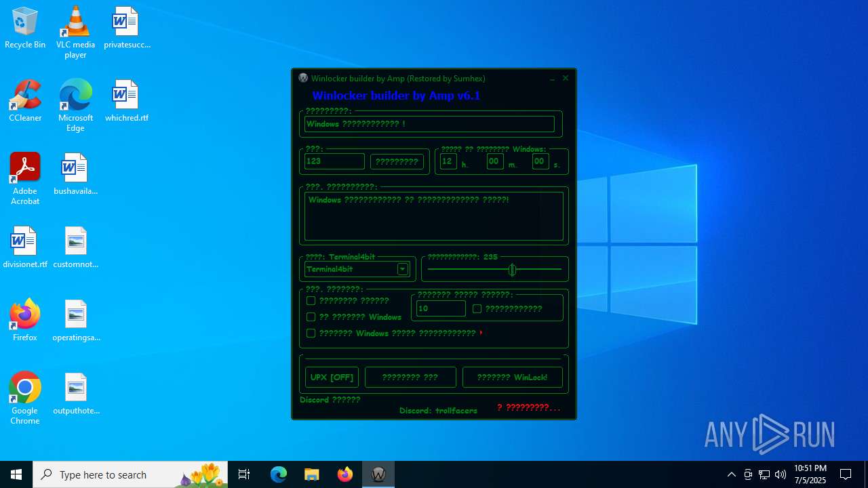Open Edge from the taskbar
The image size is (868, 488).
point(279,474)
